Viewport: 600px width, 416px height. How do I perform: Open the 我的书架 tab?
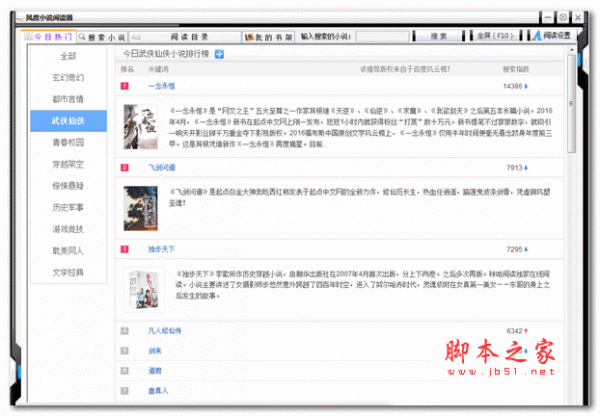(269, 37)
